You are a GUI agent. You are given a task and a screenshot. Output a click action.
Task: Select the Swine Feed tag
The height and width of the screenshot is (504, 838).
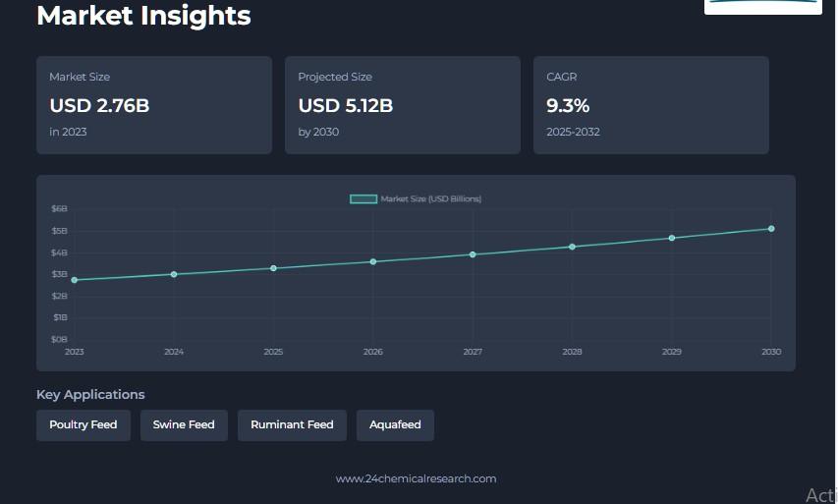184,425
